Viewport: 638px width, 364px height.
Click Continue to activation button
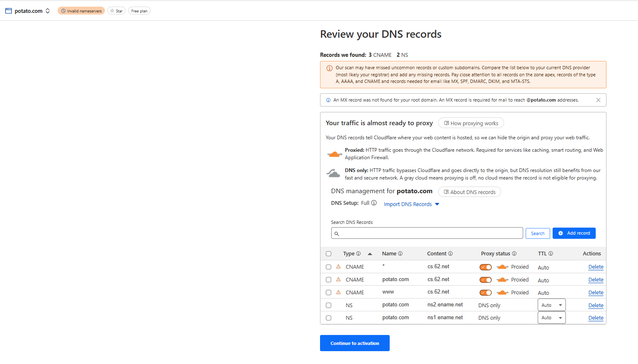(354, 343)
